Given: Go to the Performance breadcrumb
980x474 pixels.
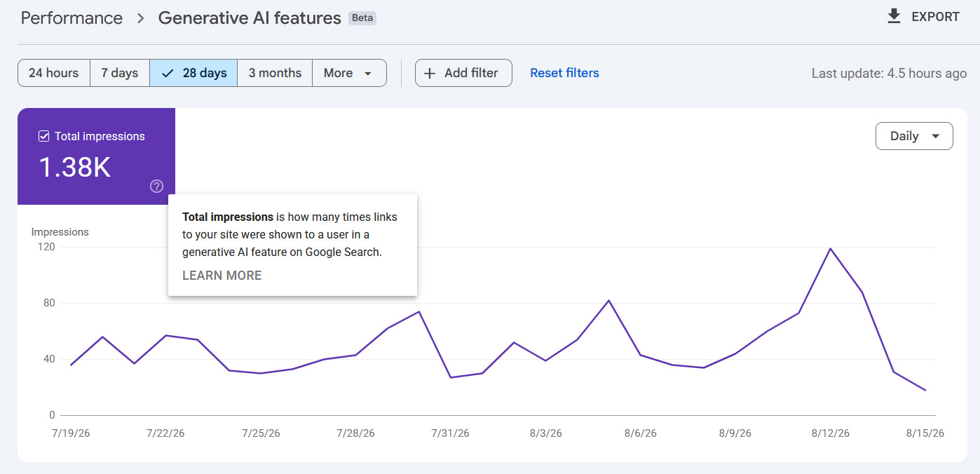Looking at the screenshot, I should 72,18.
